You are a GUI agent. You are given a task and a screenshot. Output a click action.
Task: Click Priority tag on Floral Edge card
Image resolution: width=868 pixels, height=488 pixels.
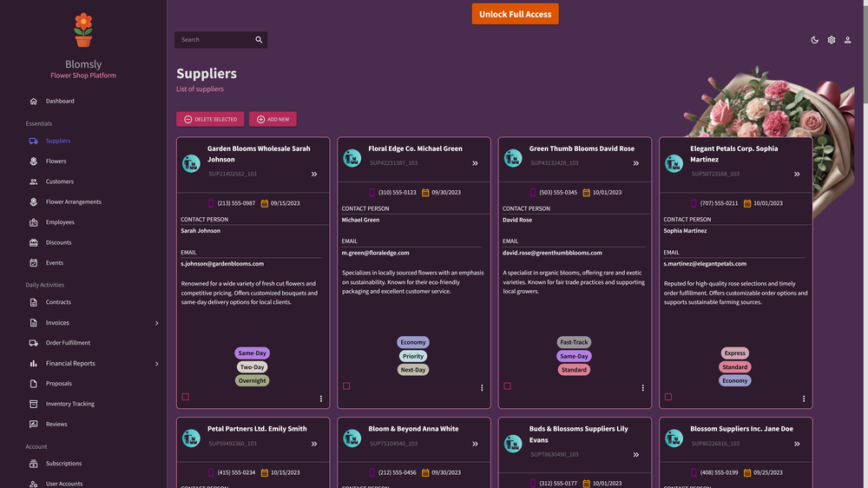point(413,356)
